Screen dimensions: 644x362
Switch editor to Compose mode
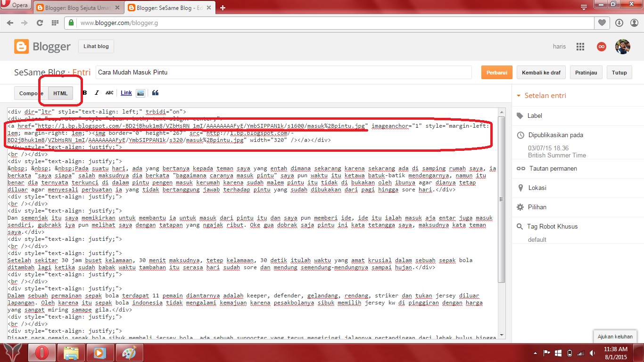pos(31,93)
